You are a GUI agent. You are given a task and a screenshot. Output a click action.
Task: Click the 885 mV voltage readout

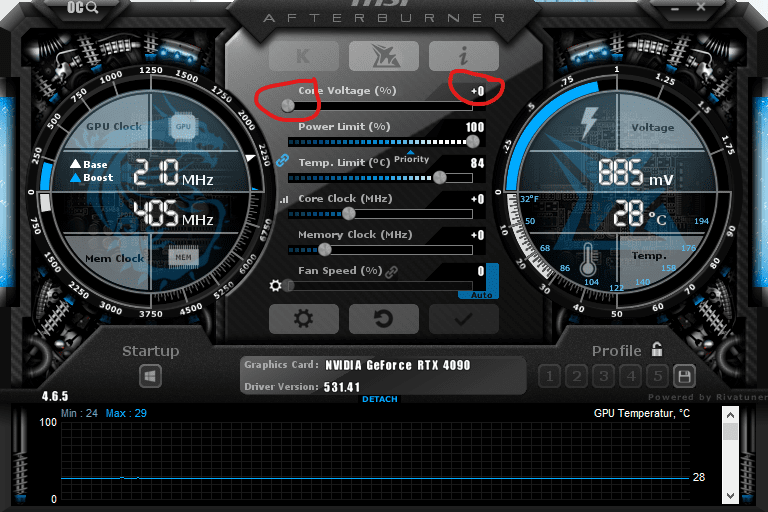click(x=636, y=172)
